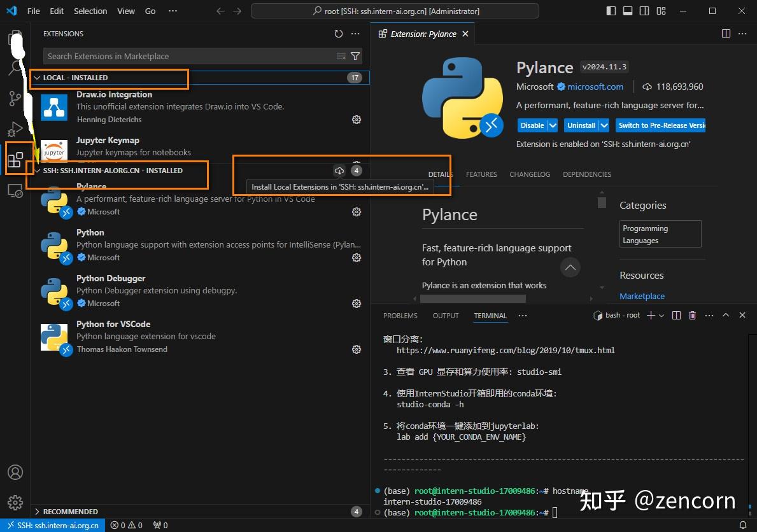Image resolution: width=757 pixels, height=532 pixels.
Task: Switch to the CHANGELOG tab
Action: pos(530,174)
